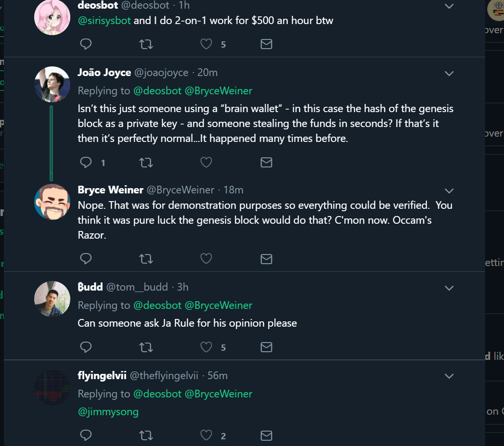This screenshot has width=504, height=446.
Task: Share Bryce Weiner's tweet via message icon
Action: pos(266,259)
